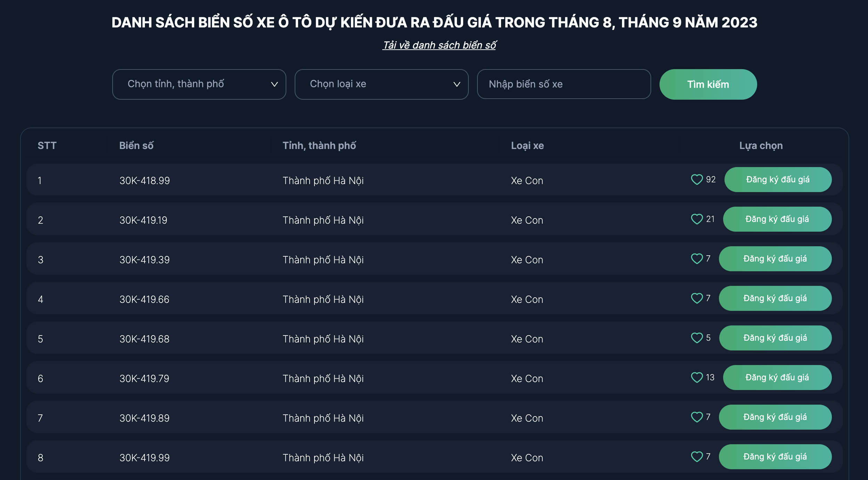Heart the plate 30K-419.68
Viewport: 868px width, 480px height.
click(697, 338)
